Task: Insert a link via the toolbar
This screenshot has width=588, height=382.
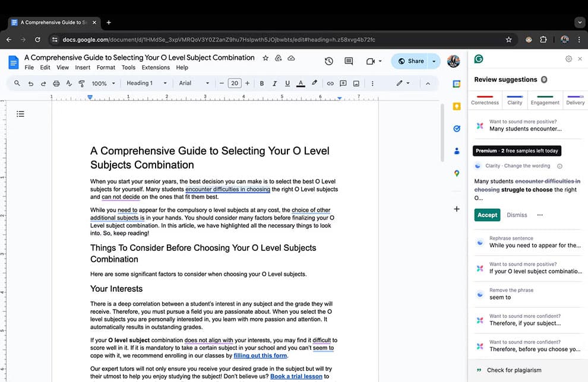Action: [330, 84]
